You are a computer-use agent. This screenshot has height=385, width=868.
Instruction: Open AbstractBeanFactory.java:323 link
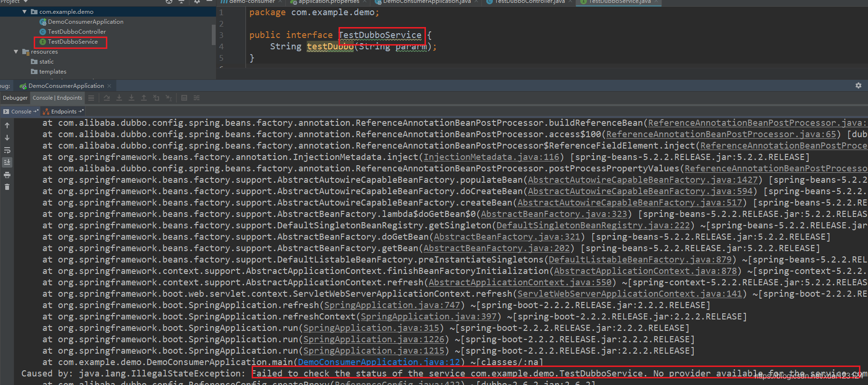point(554,214)
